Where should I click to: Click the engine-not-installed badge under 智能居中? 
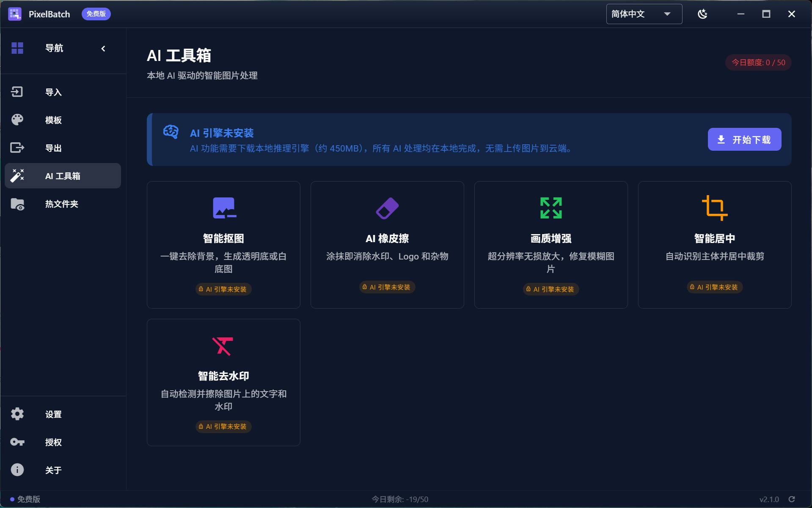pyautogui.click(x=715, y=287)
